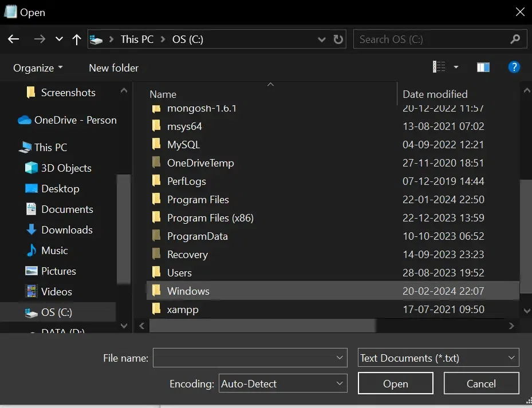Click the Music note icon
The image size is (532, 408).
31,250
